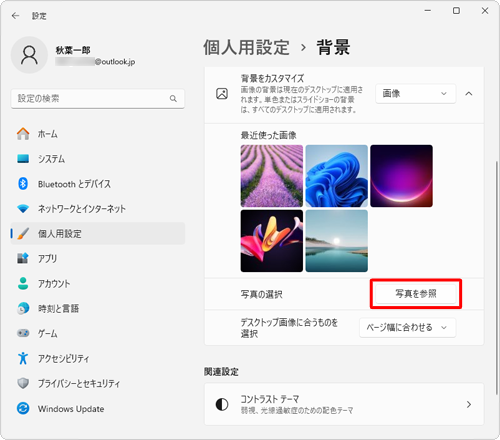Screen dimensions: 500x440
Task: Click the System monitor icon
Action: [x=23, y=159]
